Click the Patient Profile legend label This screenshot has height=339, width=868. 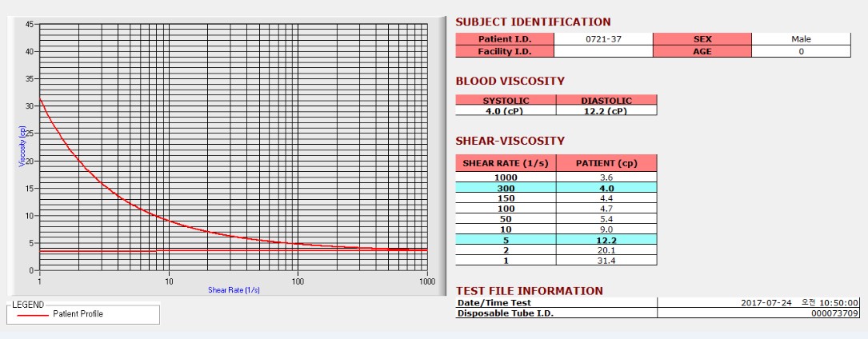[78, 314]
